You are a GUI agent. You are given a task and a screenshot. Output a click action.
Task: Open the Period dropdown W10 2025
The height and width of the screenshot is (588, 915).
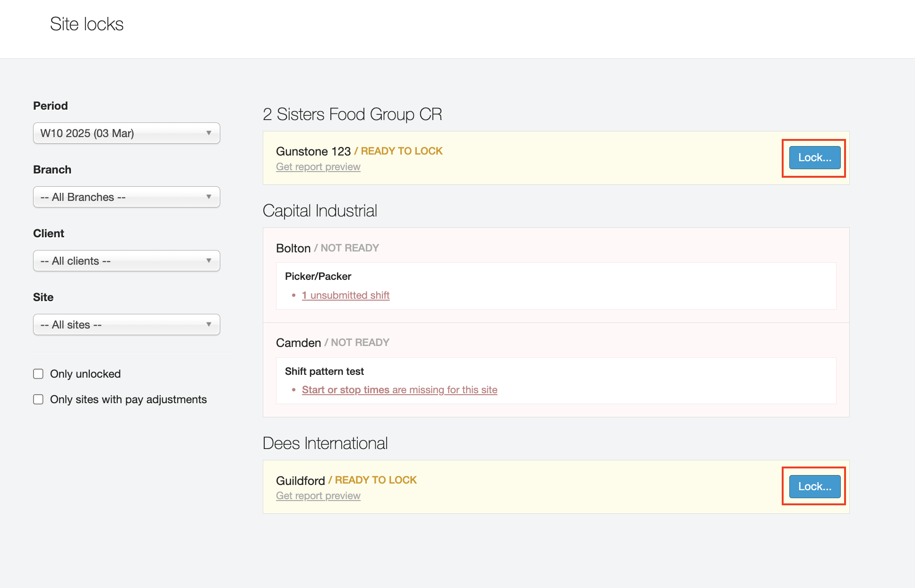[x=126, y=133]
